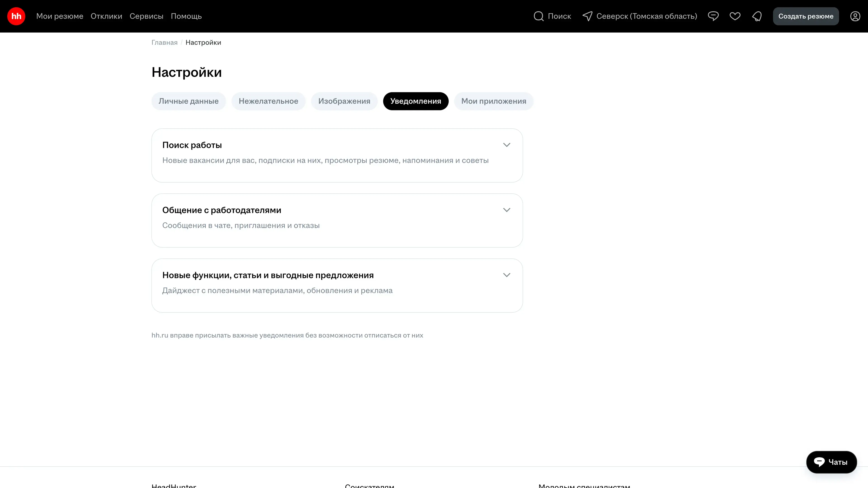
Task: Open the floating Чаты chat button
Action: (831, 462)
